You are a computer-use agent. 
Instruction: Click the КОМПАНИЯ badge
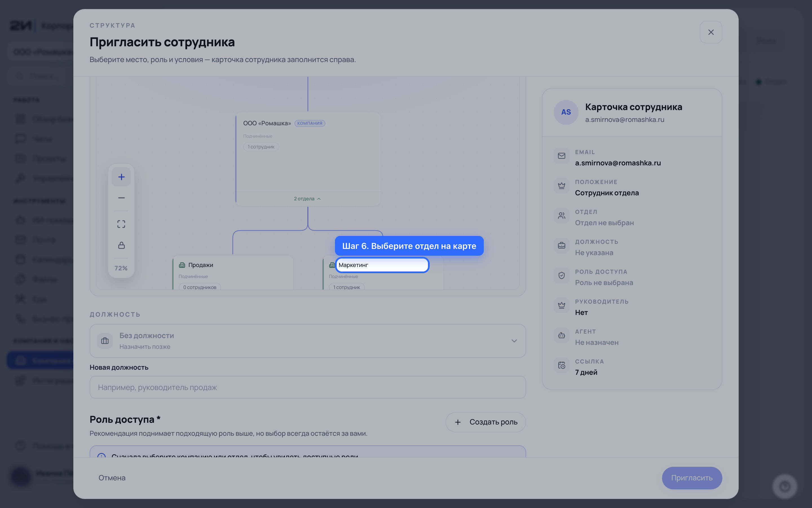pos(309,123)
